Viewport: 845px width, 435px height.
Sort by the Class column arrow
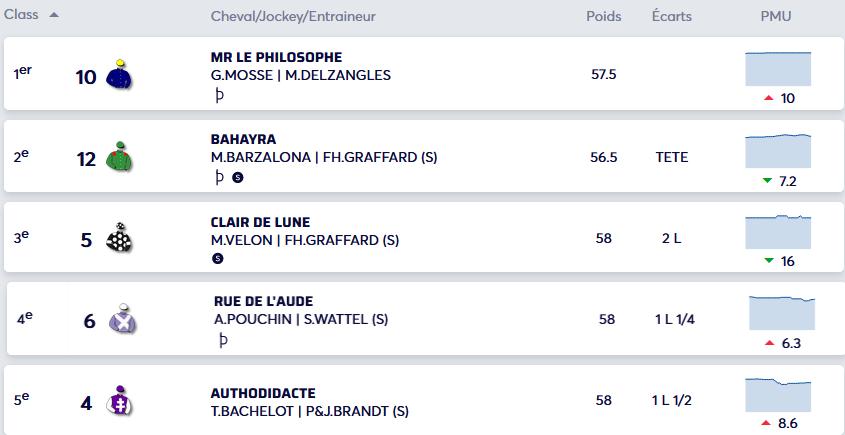pos(54,15)
